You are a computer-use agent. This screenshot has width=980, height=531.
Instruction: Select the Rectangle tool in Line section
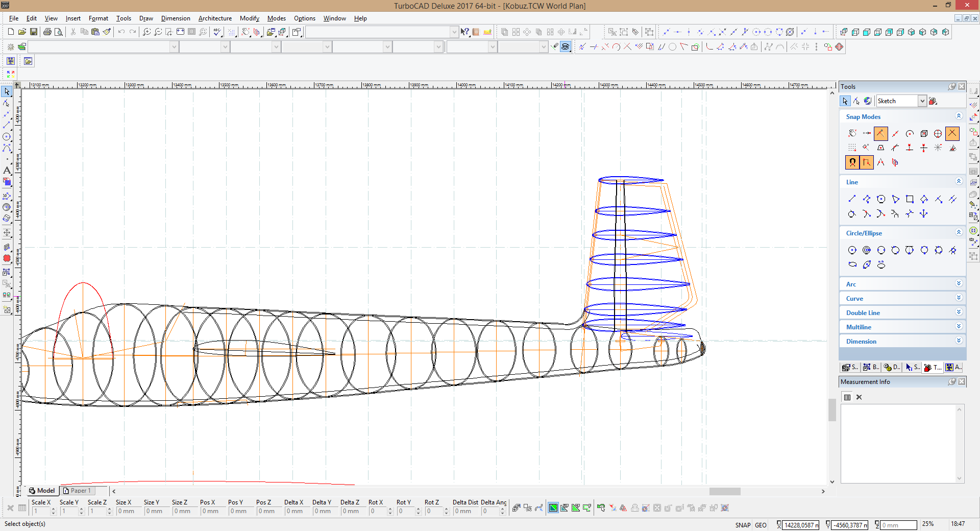(910, 199)
